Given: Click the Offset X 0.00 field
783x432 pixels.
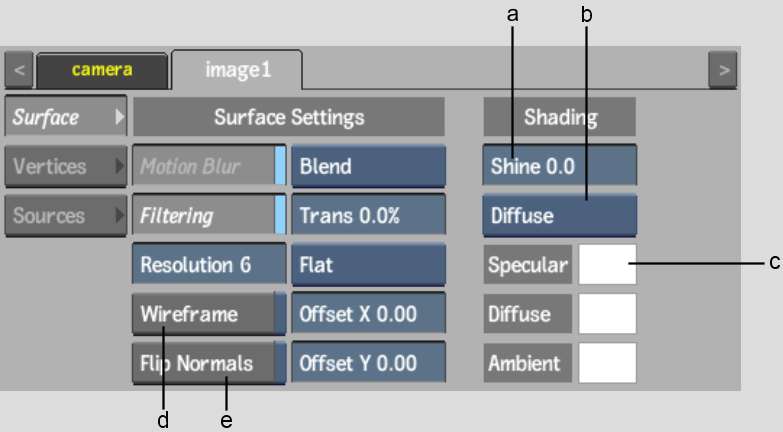Looking at the screenshot, I should click(368, 314).
